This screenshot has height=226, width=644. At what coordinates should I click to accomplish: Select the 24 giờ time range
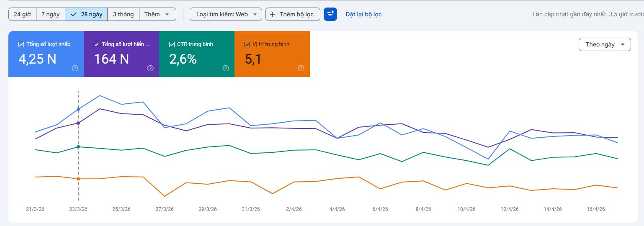[x=22, y=14]
